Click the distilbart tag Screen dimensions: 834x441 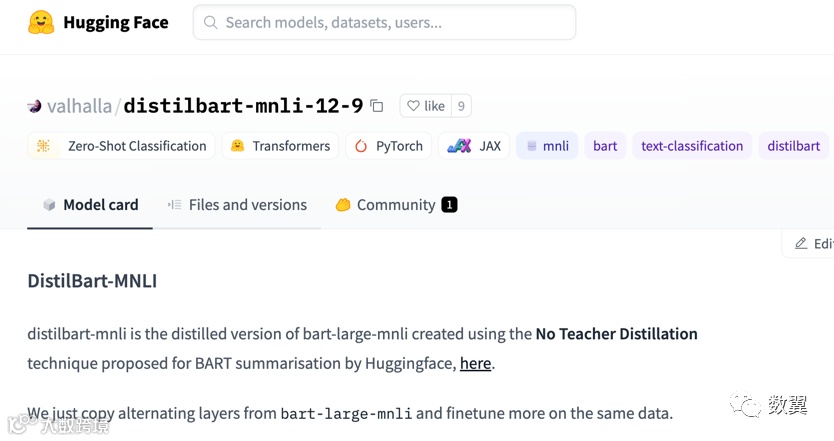point(794,146)
